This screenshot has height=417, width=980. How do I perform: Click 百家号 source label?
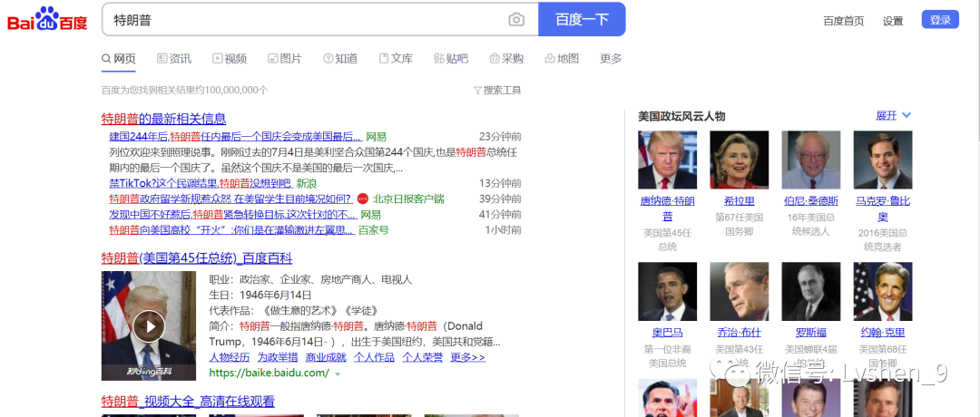[374, 230]
